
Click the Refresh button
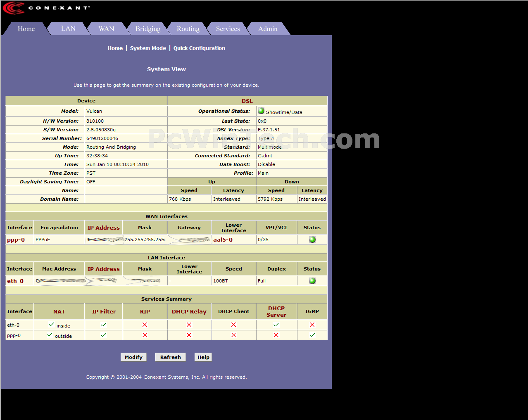coord(171,357)
